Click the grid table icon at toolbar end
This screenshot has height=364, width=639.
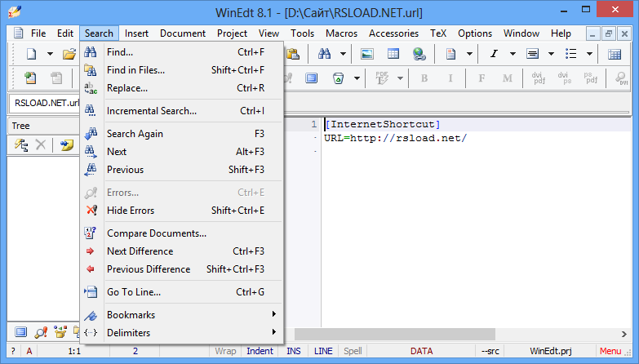coord(615,54)
